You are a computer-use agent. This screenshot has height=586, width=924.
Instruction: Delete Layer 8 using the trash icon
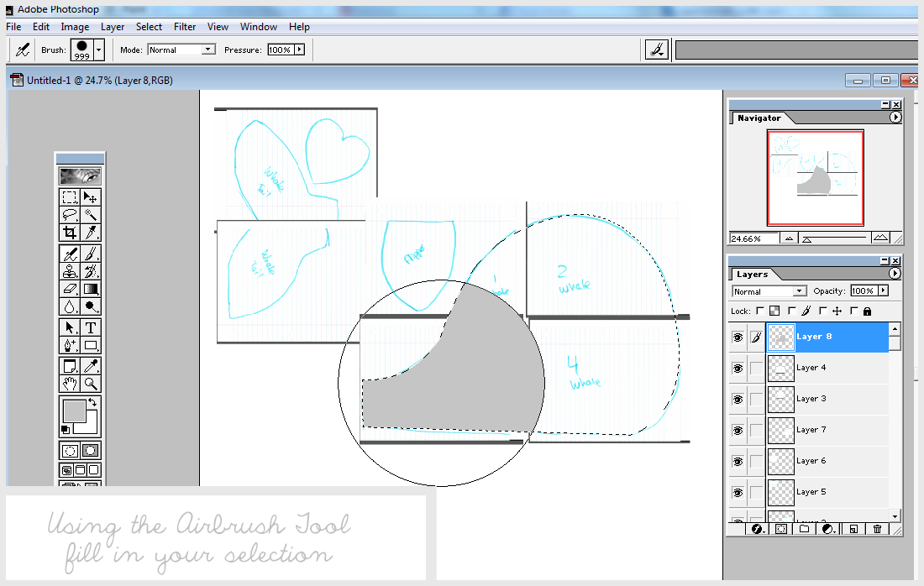pos(878,529)
